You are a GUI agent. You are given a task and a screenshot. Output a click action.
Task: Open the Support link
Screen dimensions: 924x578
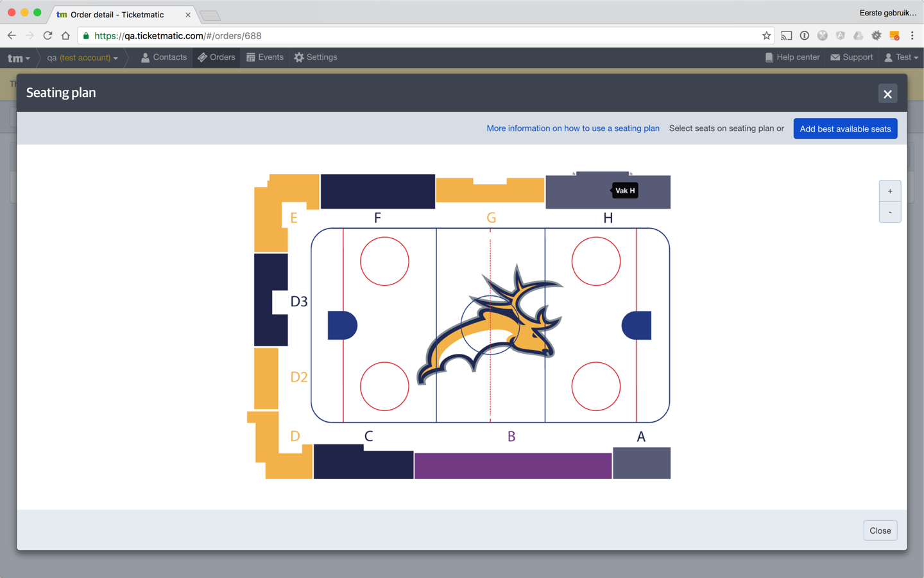click(x=851, y=57)
